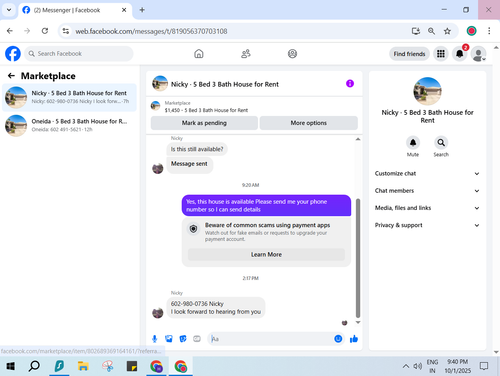Screen dimensions: 500x376
Task: Open Chrome profile avatar
Action: click(471, 31)
